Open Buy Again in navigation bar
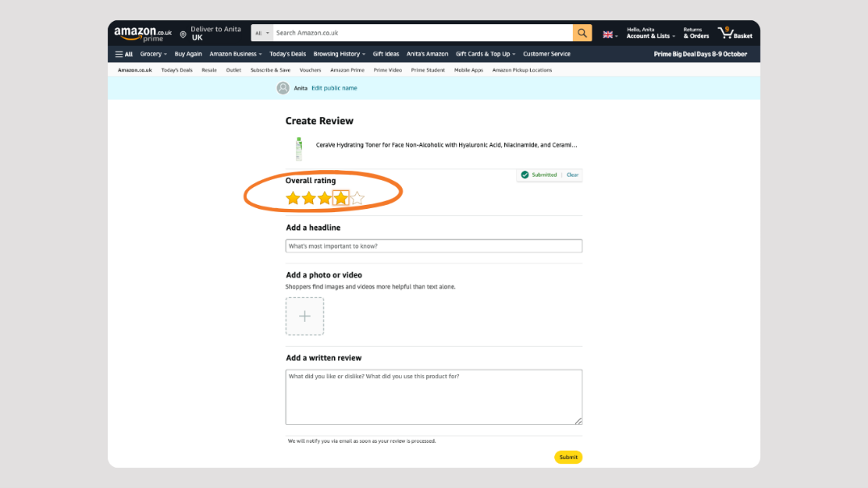 188,54
